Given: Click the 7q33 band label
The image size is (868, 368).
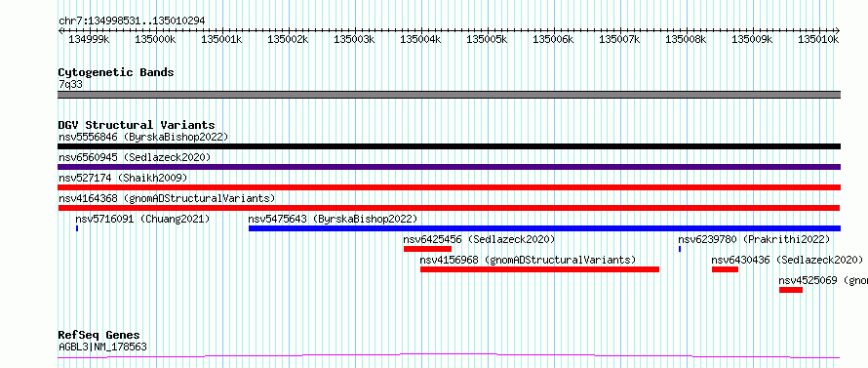Looking at the screenshot, I should (71, 84).
